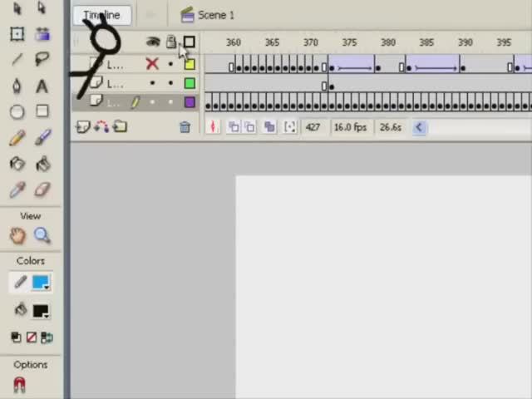Hide the middle layer via eye dot
This screenshot has width=532, height=399.
coord(152,83)
